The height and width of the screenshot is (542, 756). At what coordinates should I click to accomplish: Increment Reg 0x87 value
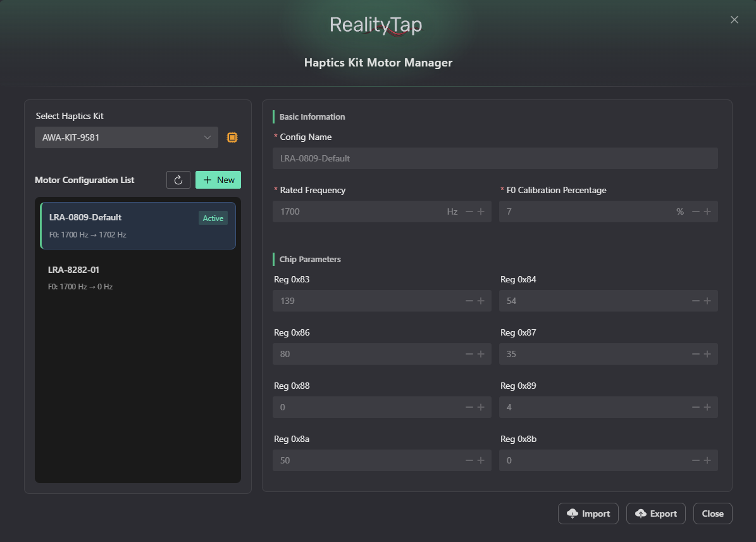pos(707,354)
